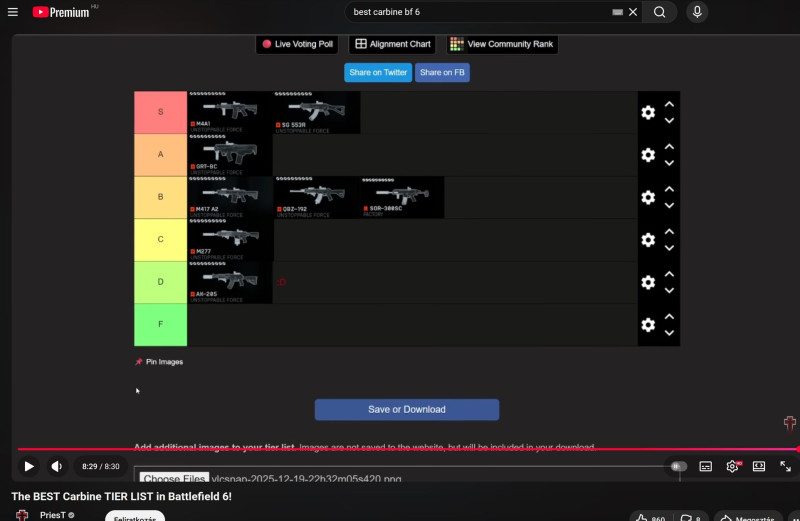Click the Save or Download button
800x521 pixels.
[407, 410]
